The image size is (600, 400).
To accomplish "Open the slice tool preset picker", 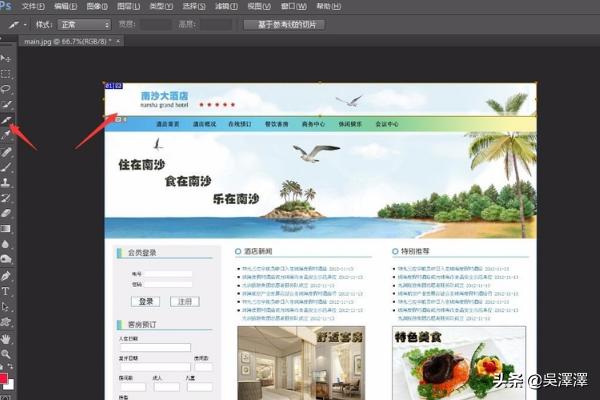I will click(18, 24).
